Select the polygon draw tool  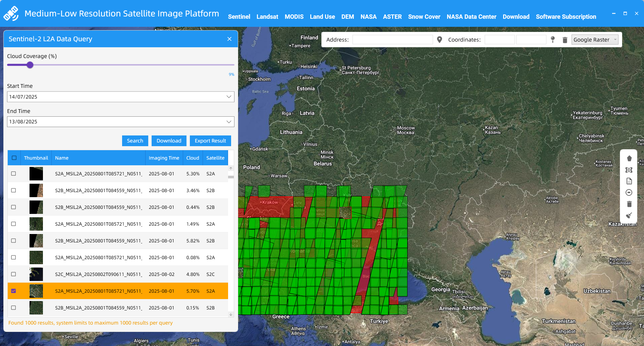[629, 158]
